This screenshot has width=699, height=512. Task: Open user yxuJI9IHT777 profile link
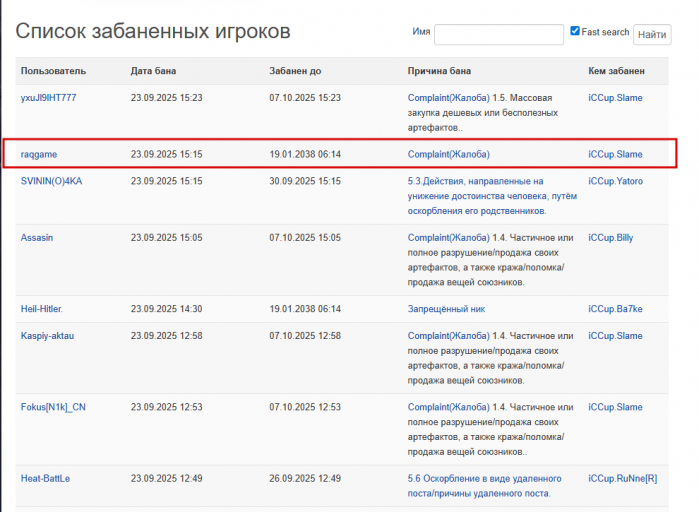click(48, 98)
